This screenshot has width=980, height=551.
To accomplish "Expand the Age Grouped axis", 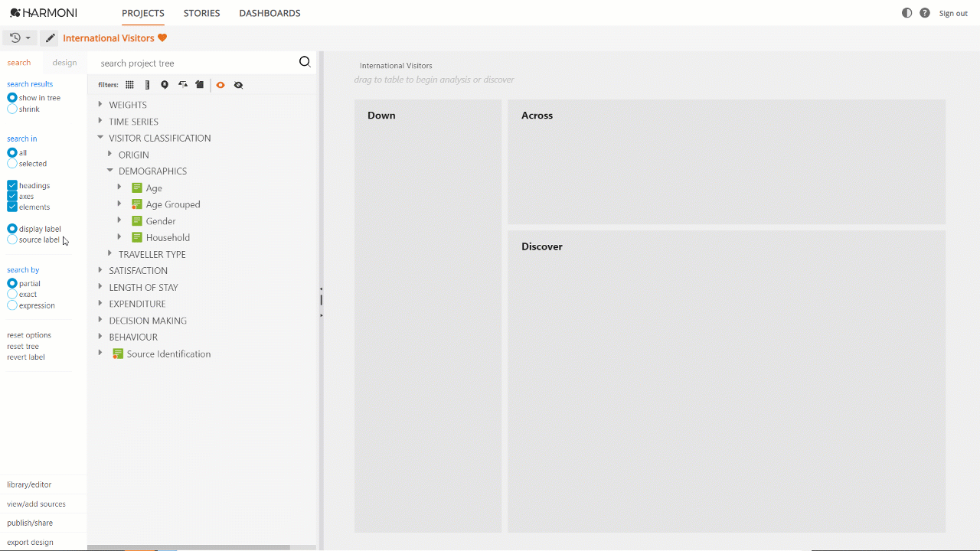I will 119,204.
